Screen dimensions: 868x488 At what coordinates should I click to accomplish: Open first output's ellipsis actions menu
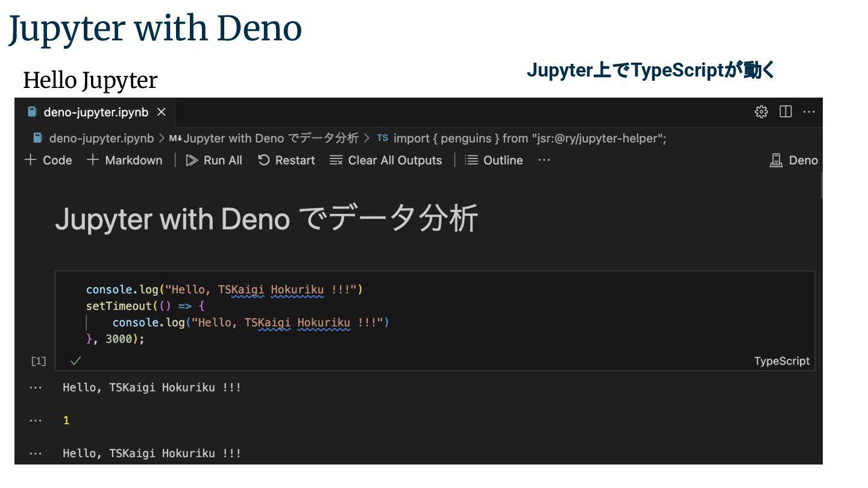(x=36, y=388)
